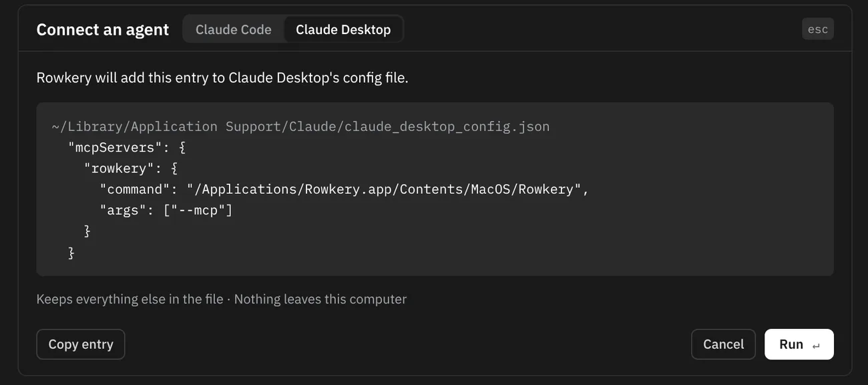Click the claude_desktop_config.json file path line
The height and width of the screenshot is (385, 868).
[x=300, y=126]
